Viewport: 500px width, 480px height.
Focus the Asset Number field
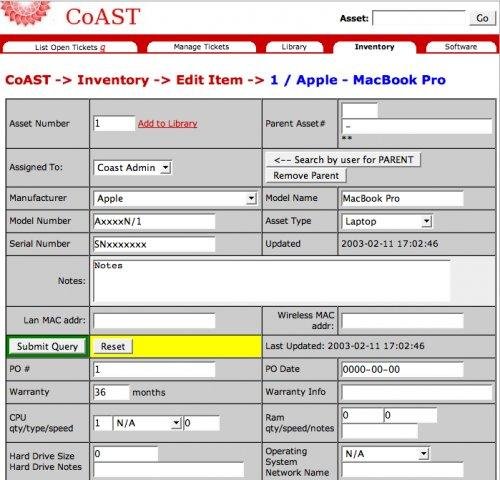click(x=114, y=123)
